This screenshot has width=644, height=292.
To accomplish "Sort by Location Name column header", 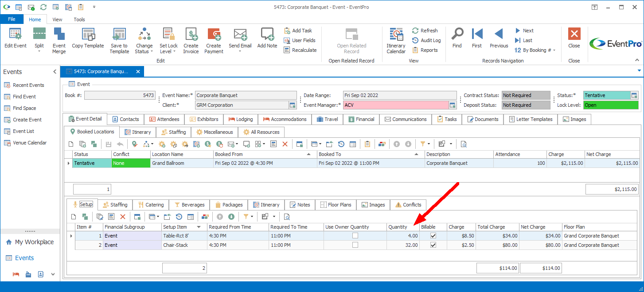I will [x=182, y=154].
